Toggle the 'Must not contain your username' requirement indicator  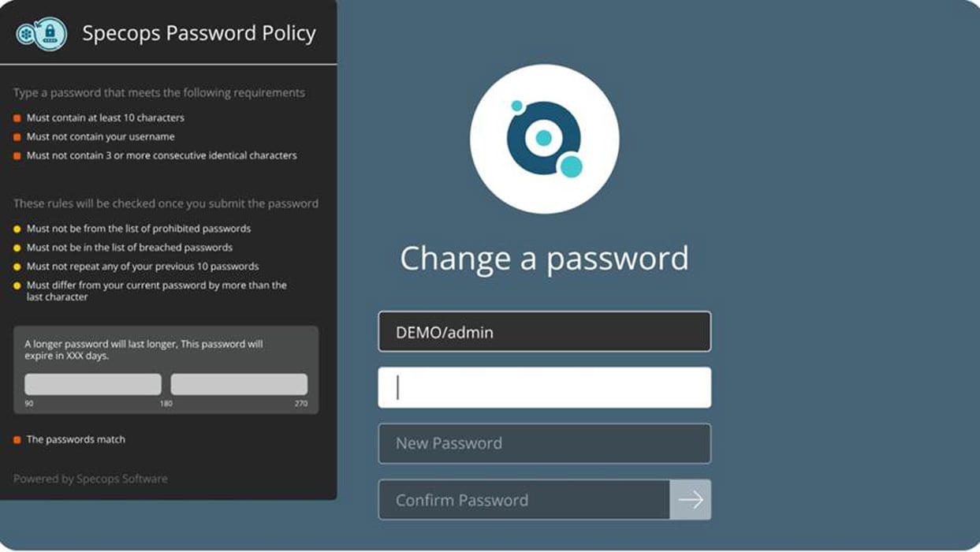coord(15,136)
